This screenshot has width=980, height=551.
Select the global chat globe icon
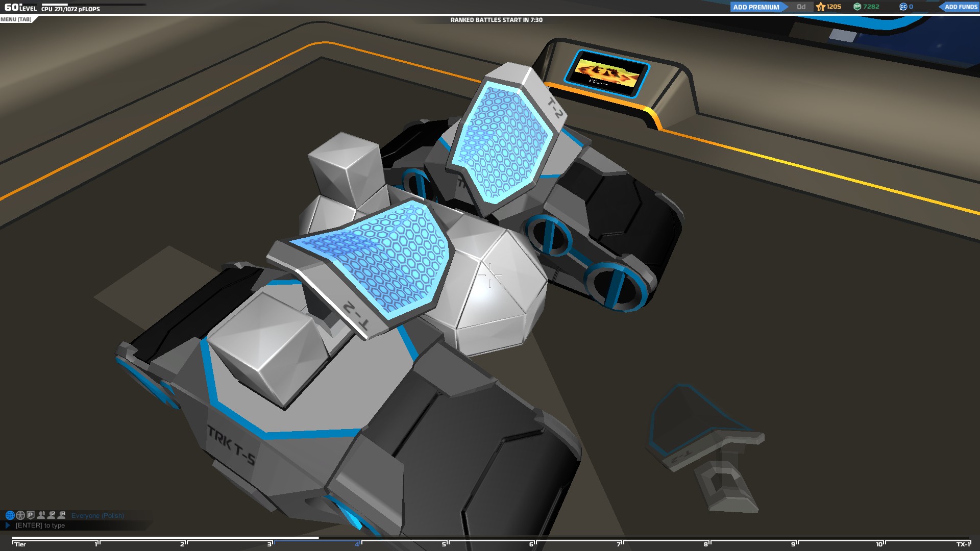click(10, 515)
